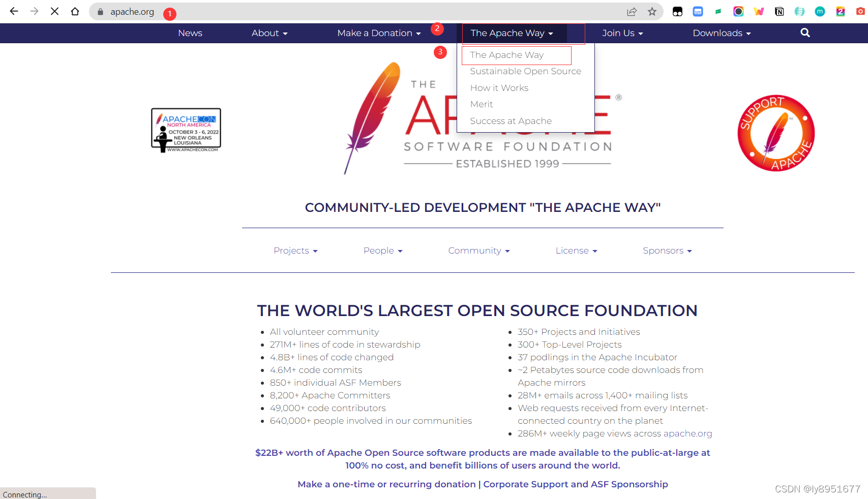The width and height of the screenshot is (868, 499).
Task: Click '640,000+ people involved in our communities'
Action: click(x=371, y=421)
